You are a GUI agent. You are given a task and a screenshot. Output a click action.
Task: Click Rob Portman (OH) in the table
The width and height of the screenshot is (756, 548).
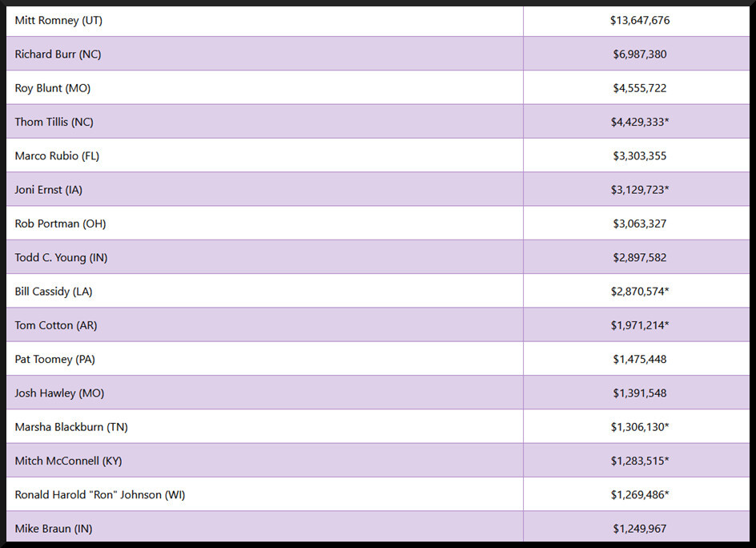(x=60, y=224)
